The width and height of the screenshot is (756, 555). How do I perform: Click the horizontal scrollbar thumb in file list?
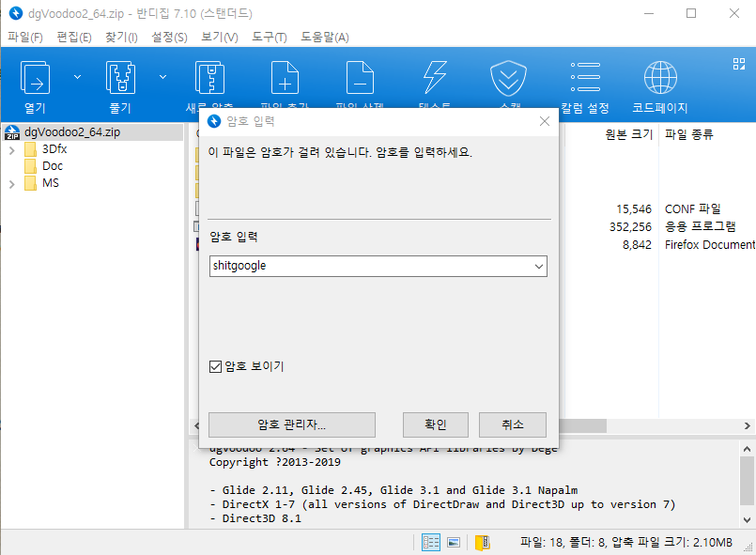[x=582, y=425]
